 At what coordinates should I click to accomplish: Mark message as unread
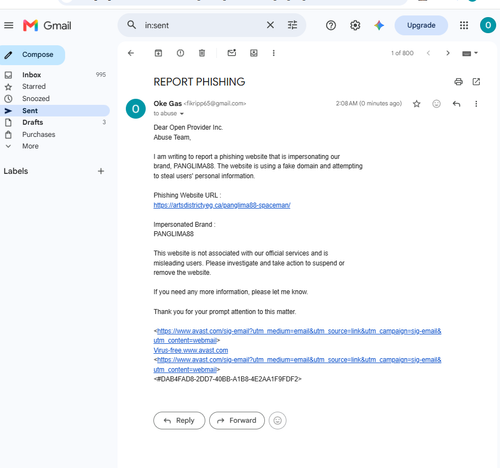232,53
